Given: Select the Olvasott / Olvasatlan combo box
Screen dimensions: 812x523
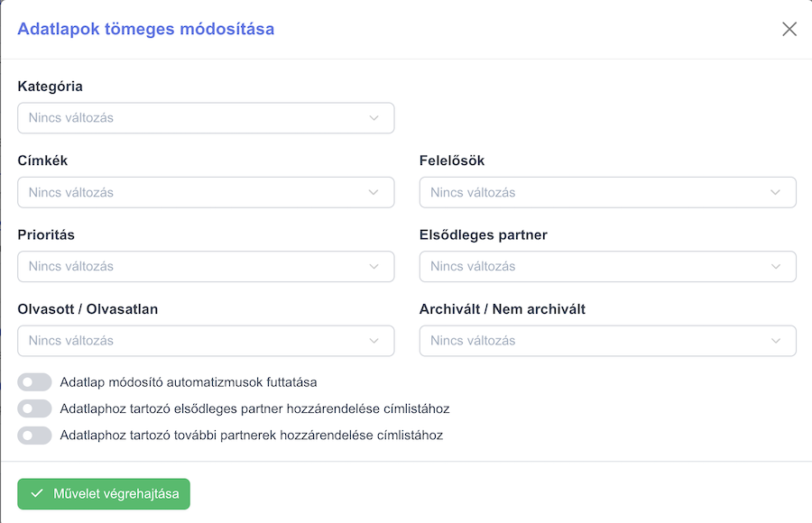Looking at the screenshot, I should 206,341.
